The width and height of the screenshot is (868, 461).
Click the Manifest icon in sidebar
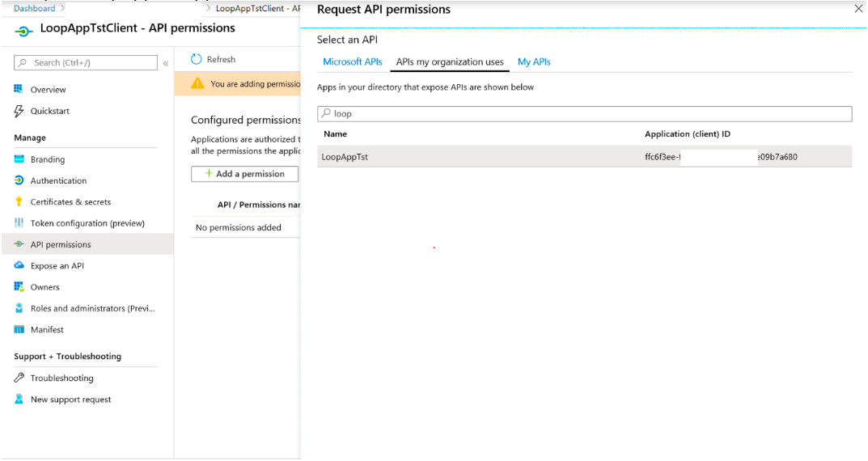click(x=19, y=329)
